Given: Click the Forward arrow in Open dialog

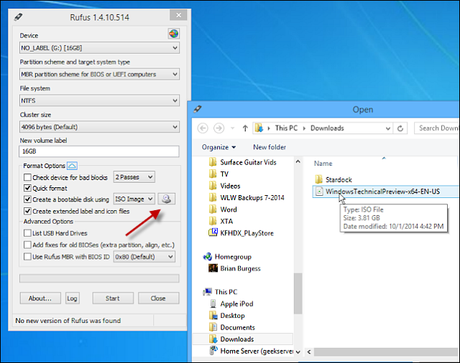Looking at the screenshot, I should [x=219, y=128].
